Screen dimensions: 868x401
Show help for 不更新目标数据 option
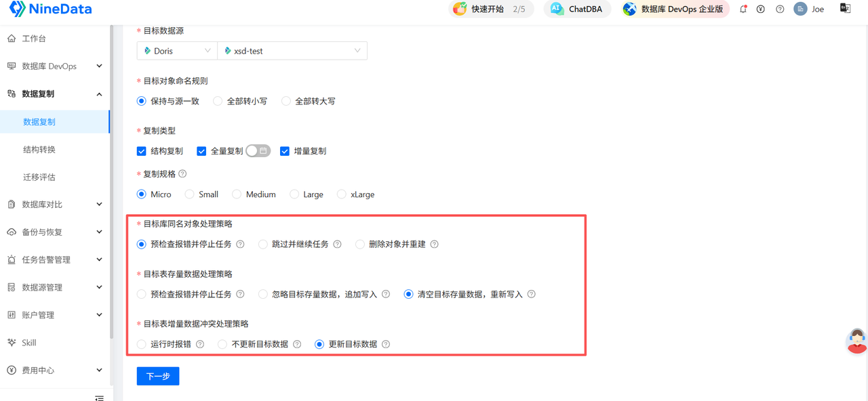[x=297, y=345]
